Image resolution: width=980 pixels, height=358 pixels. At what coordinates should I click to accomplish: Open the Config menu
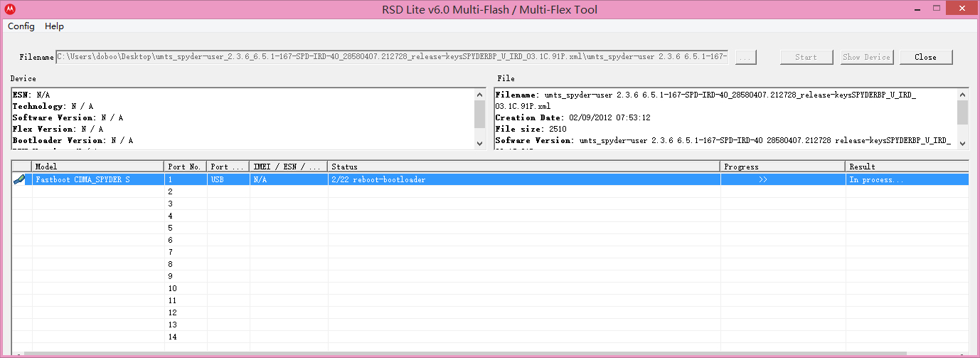pyautogui.click(x=21, y=26)
